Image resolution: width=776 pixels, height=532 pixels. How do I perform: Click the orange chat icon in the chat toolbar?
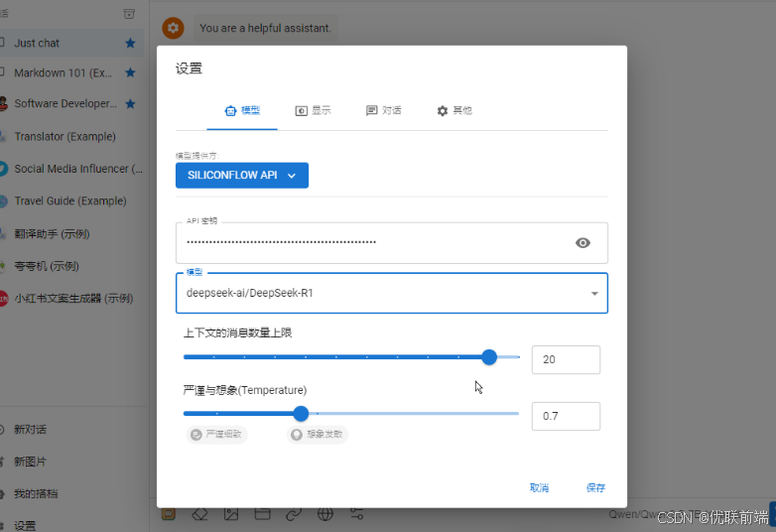coord(169,515)
